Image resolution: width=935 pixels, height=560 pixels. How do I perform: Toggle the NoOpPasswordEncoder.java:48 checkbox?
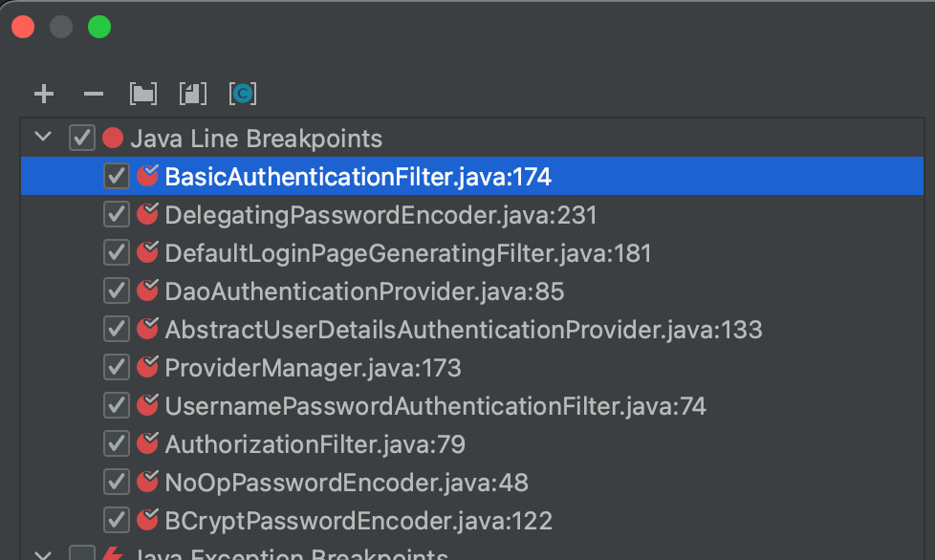[x=117, y=482]
